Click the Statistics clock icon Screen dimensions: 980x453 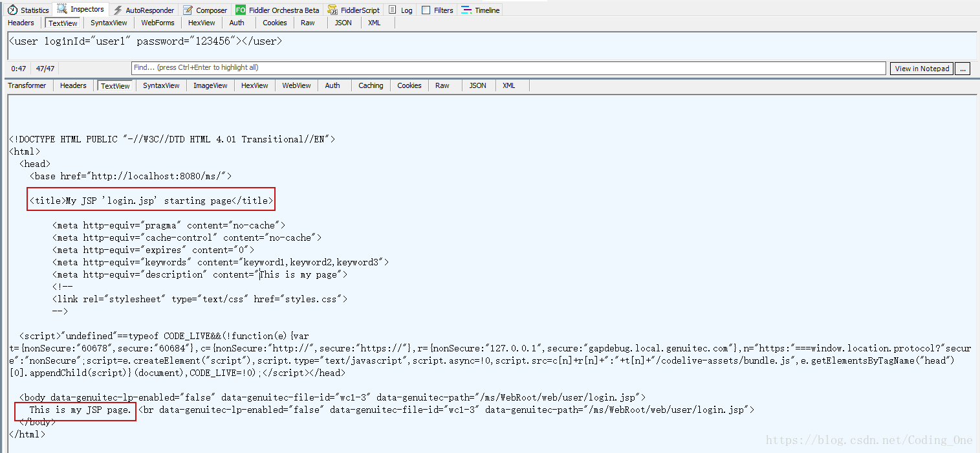(x=12, y=10)
